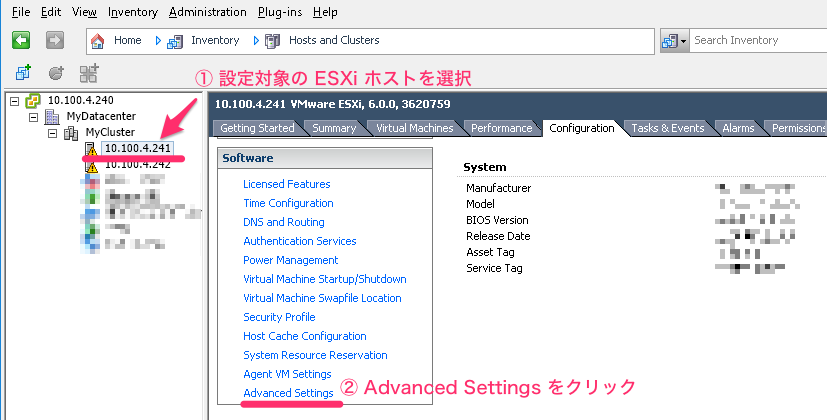
Task: Expand the Inventory breadcrumb arrow
Action: 256,41
